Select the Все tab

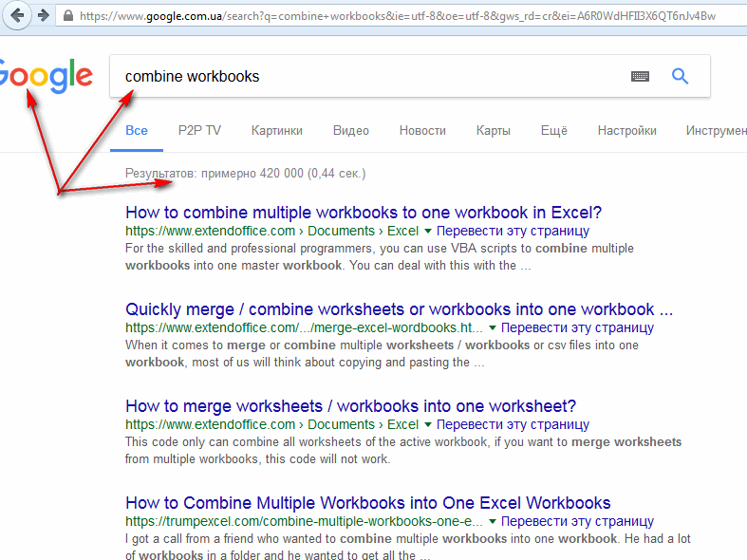(x=137, y=130)
